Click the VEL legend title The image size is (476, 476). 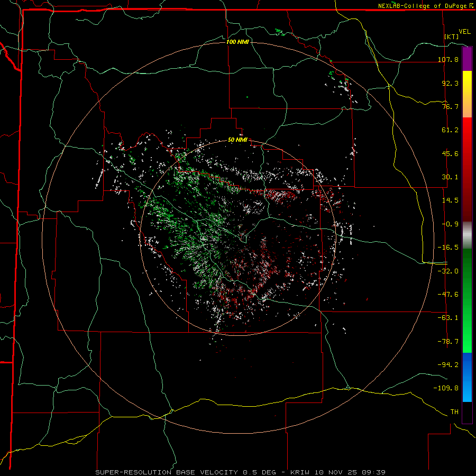tap(465, 32)
